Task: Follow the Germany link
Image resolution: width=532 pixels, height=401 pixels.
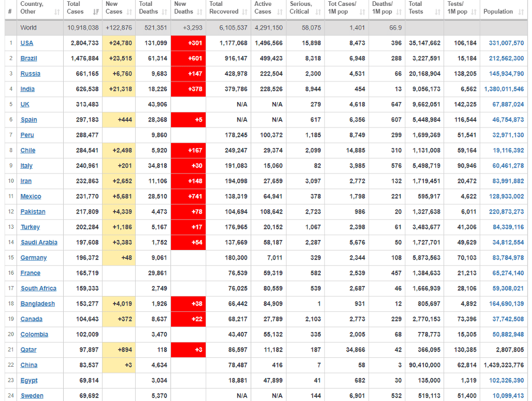Action: click(x=34, y=258)
